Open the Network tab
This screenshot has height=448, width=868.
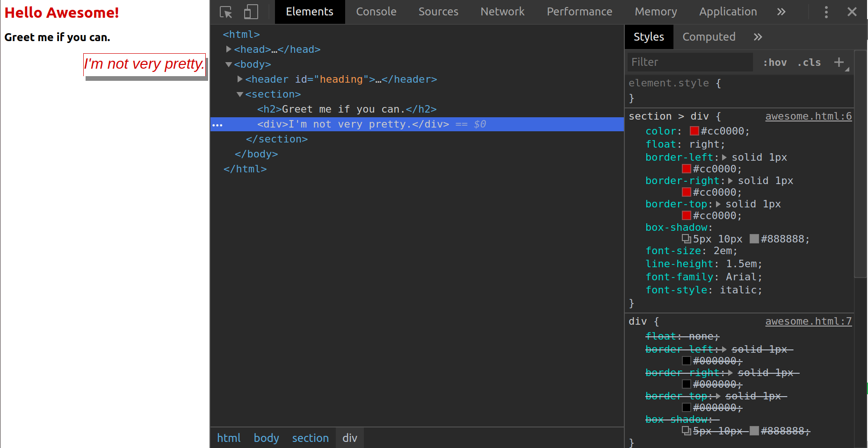(x=502, y=12)
